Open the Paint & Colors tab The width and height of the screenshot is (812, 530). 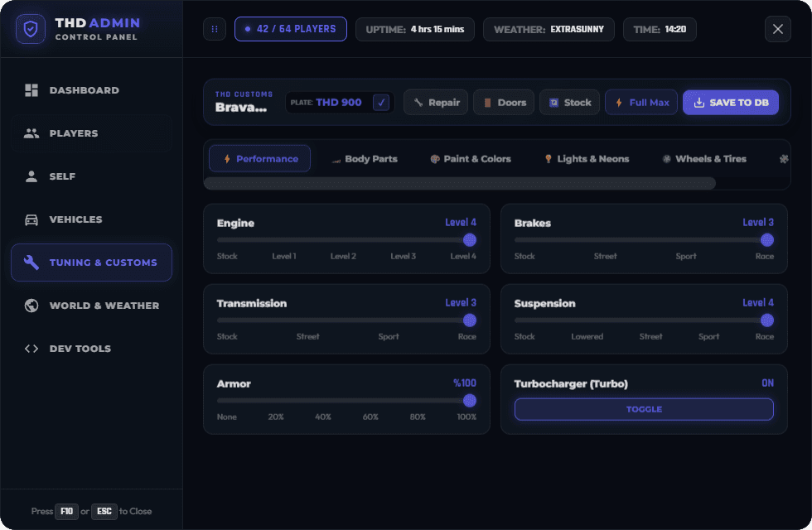click(471, 159)
